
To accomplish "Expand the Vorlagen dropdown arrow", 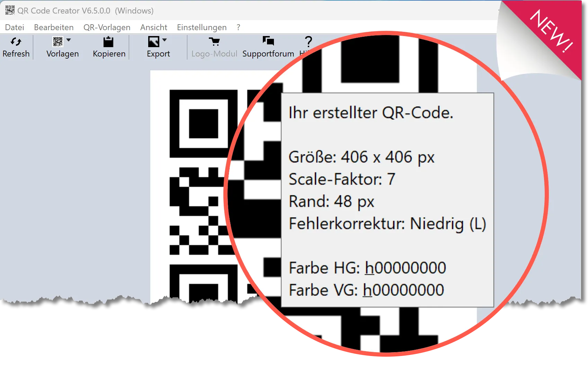I will 69,40.
